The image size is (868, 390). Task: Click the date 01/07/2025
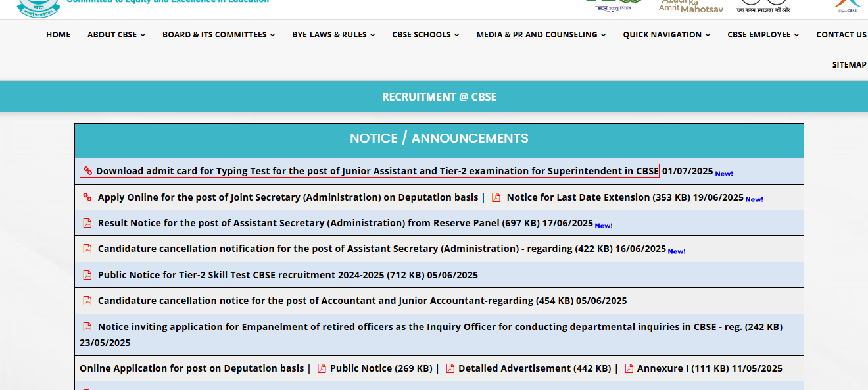(x=687, y=171)
